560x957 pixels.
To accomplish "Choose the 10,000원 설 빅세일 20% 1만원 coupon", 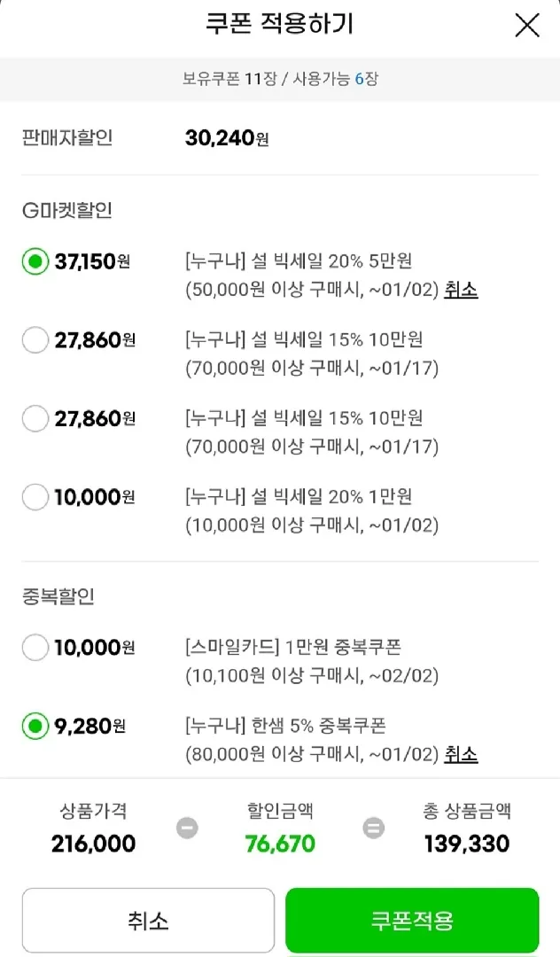I will click(x=35, y=497).
